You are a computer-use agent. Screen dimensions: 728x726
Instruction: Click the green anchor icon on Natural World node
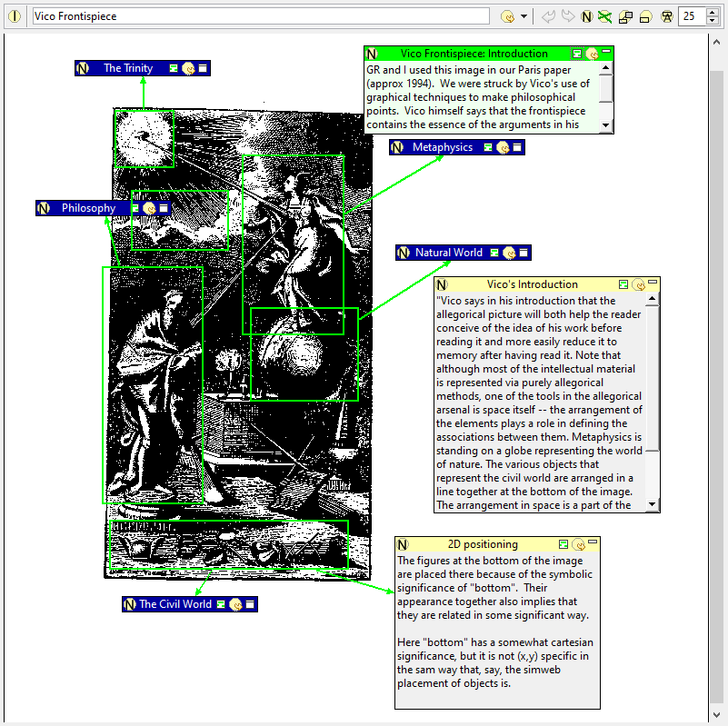click(x=494, y=253)
